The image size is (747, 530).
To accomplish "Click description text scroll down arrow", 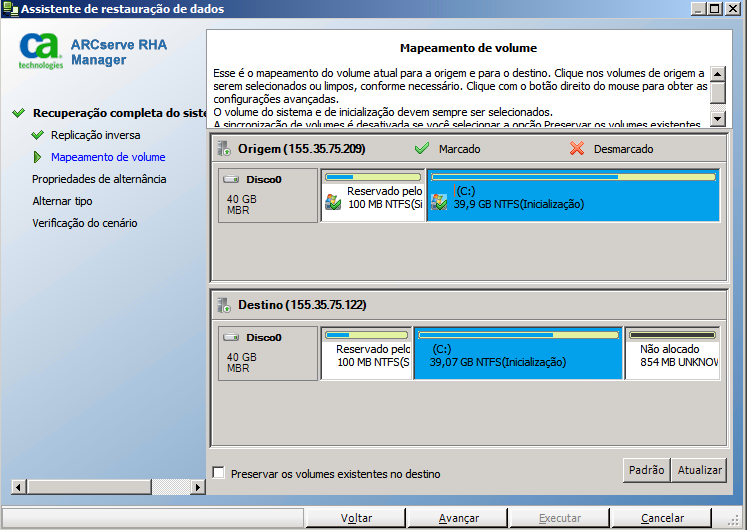I will click(717, 119).
